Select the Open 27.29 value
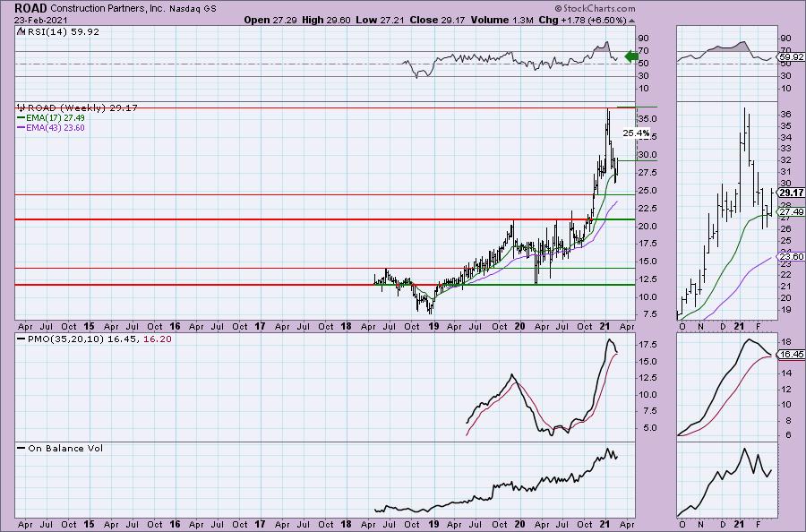 tap(269, 20)
